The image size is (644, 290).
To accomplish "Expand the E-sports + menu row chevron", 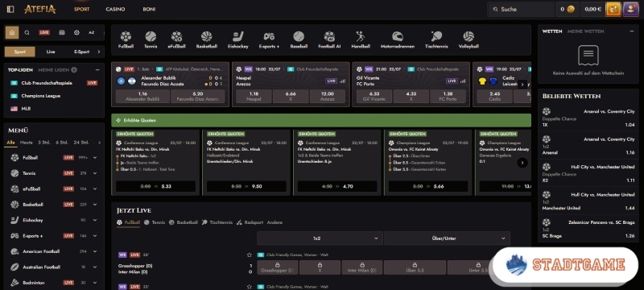I will [95, 236].
